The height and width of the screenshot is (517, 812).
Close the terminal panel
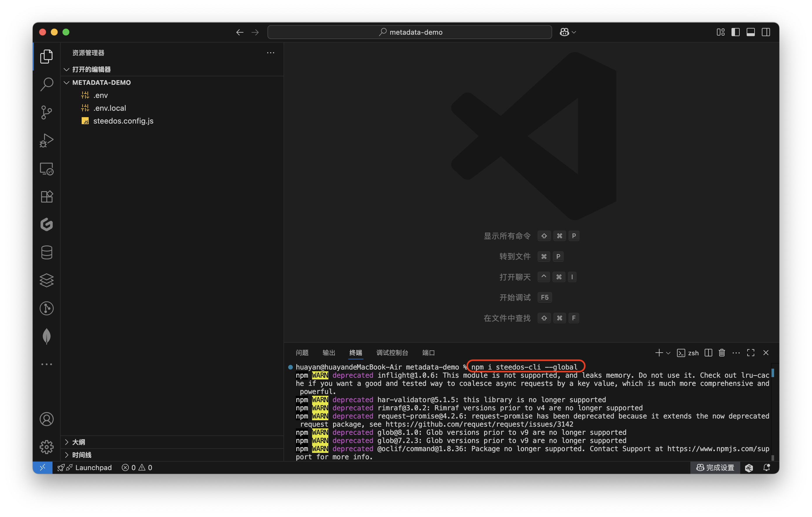coord(766,353)
